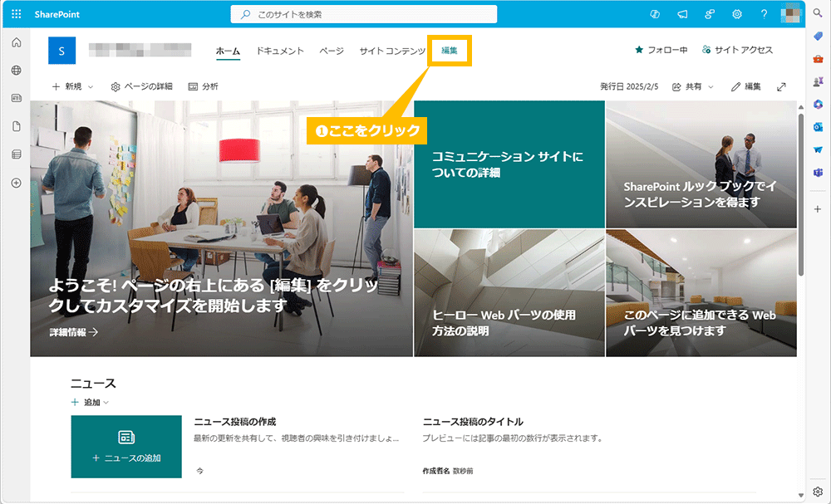Open the My files page icon
Image resolution: width=831 pixels, height=504 pixels.
point(17,126)
